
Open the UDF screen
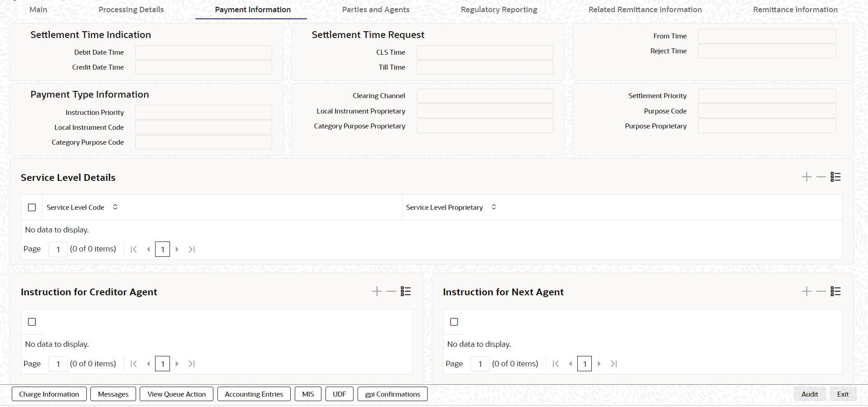pos(340,394)
